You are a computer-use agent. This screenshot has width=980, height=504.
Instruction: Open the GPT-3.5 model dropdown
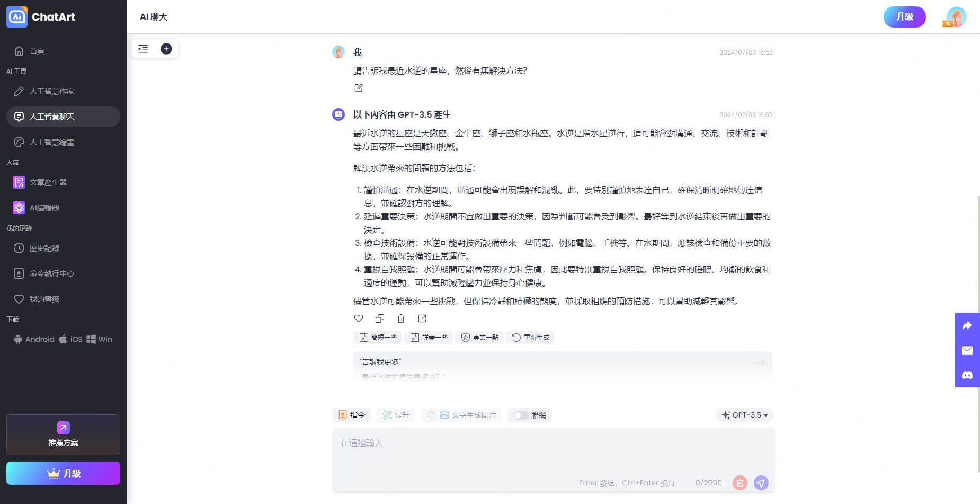point(745,415)
